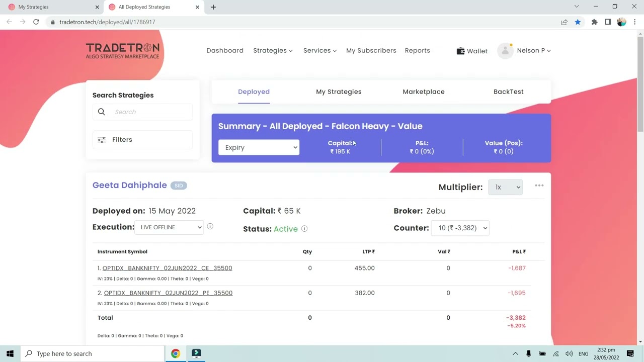Click the Filters sliders icon
Image resolution: width=644 pixels, height=362 pixels.
102,140
